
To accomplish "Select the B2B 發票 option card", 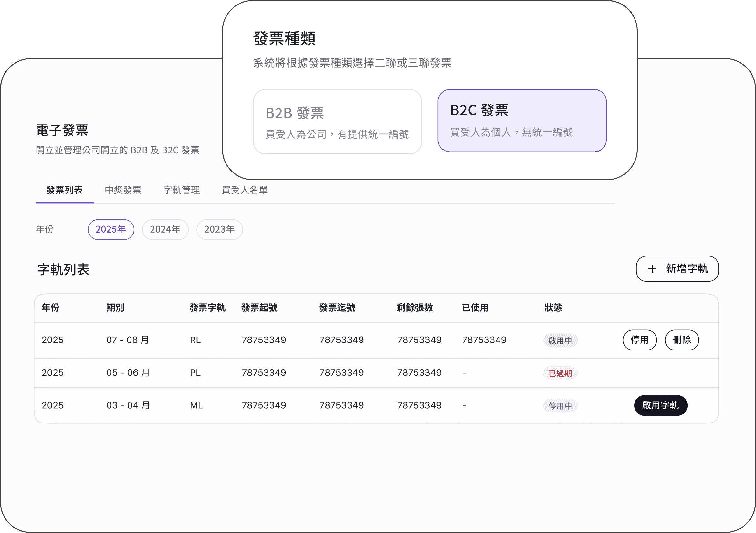I will tap(337, 121).
